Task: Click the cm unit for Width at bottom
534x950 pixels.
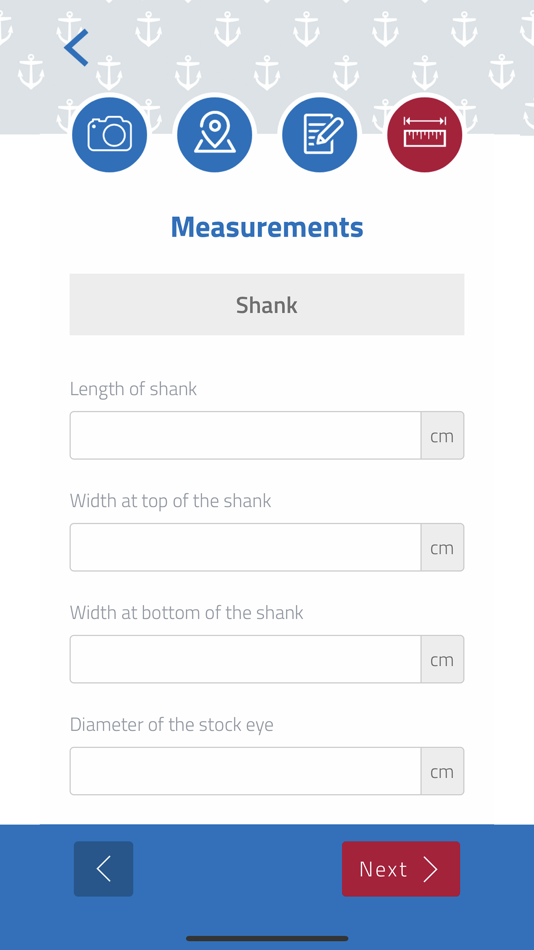Action: [442, 659]
